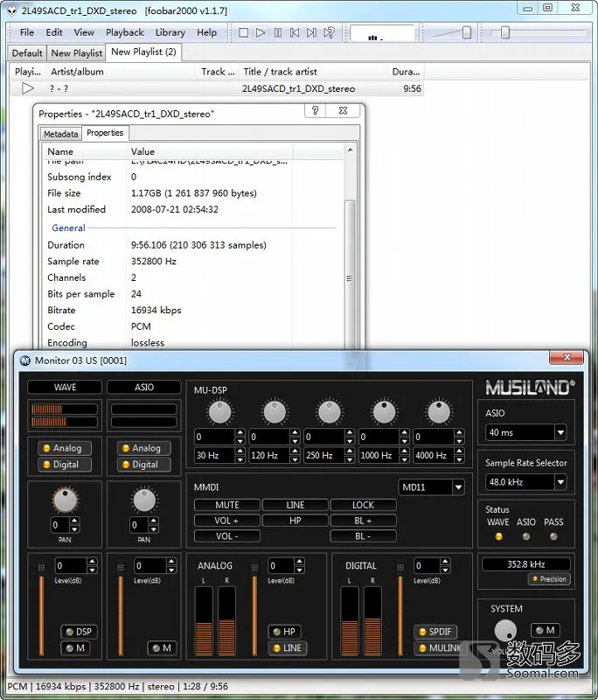This screenshot has height=700, width=598.
Task: Click the MMDI LOCK button
Action: (x=363, y=505)
